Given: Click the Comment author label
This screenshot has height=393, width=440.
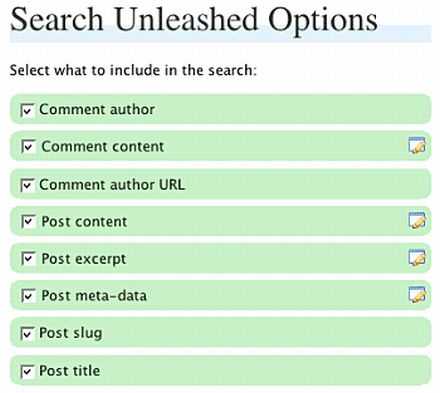Looking at the screenshot, I should 97,109.
